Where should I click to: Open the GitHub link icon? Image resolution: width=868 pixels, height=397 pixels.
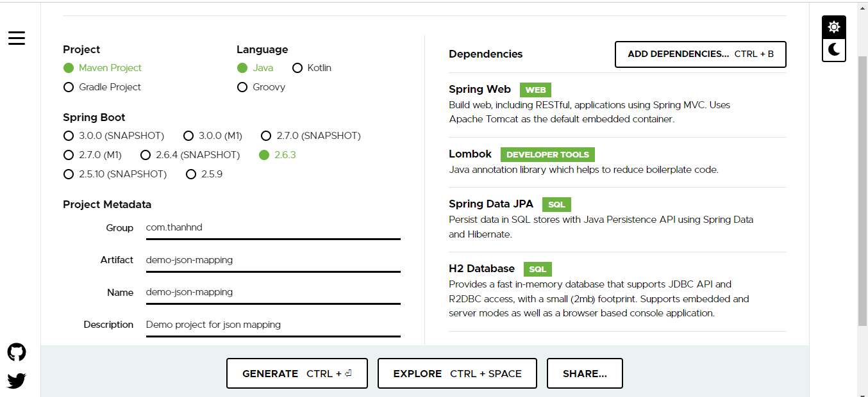tap(17, 352)
